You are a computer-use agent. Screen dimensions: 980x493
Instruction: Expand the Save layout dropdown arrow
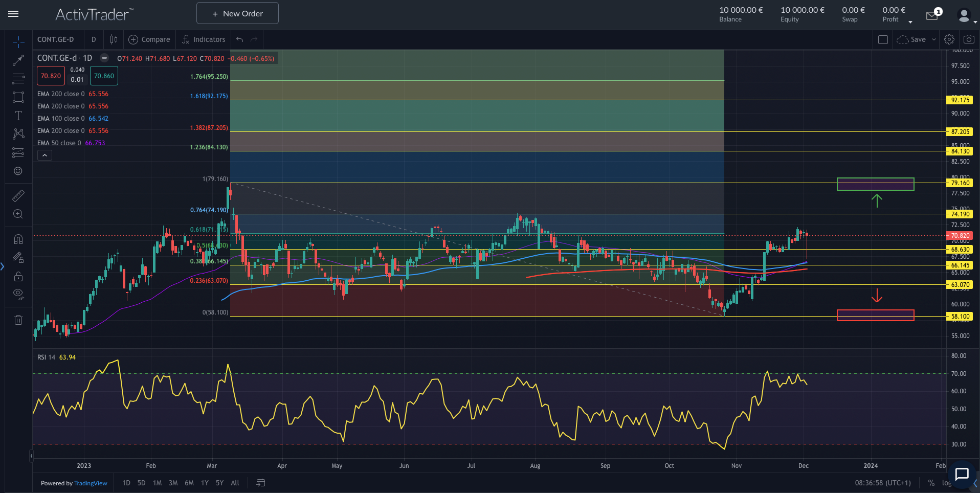[934, 39]
